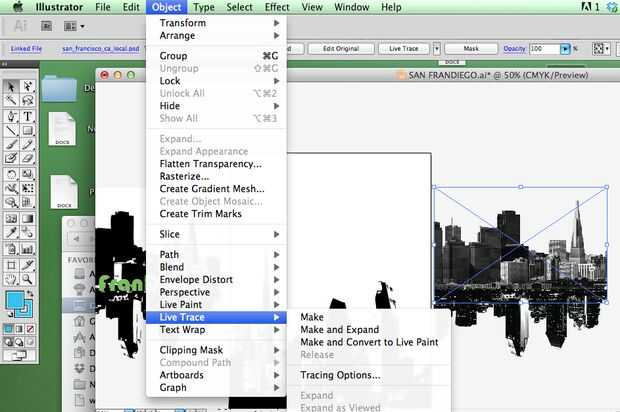Swap fill and stroke colors
Viewport: 620px width, 412px height.
point(30,294)
